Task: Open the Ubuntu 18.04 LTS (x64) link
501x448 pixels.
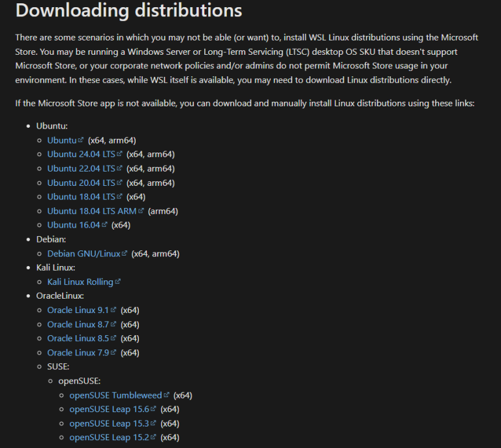Action: [x=85, y=197]
